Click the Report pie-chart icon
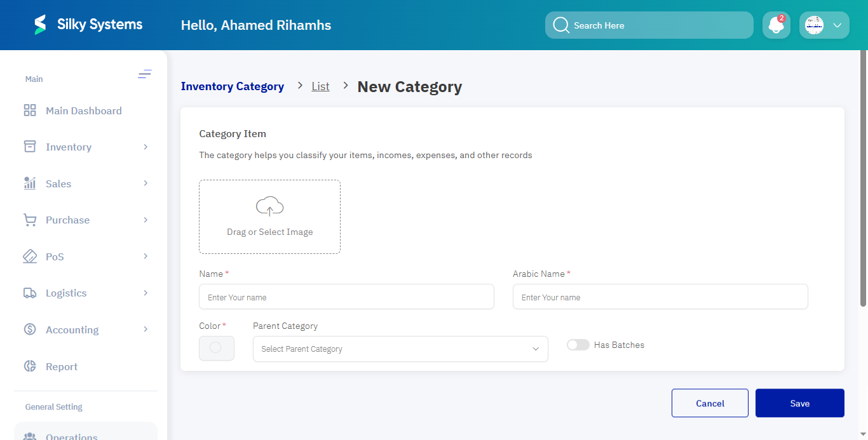868x440 pixels. (29, 366)
